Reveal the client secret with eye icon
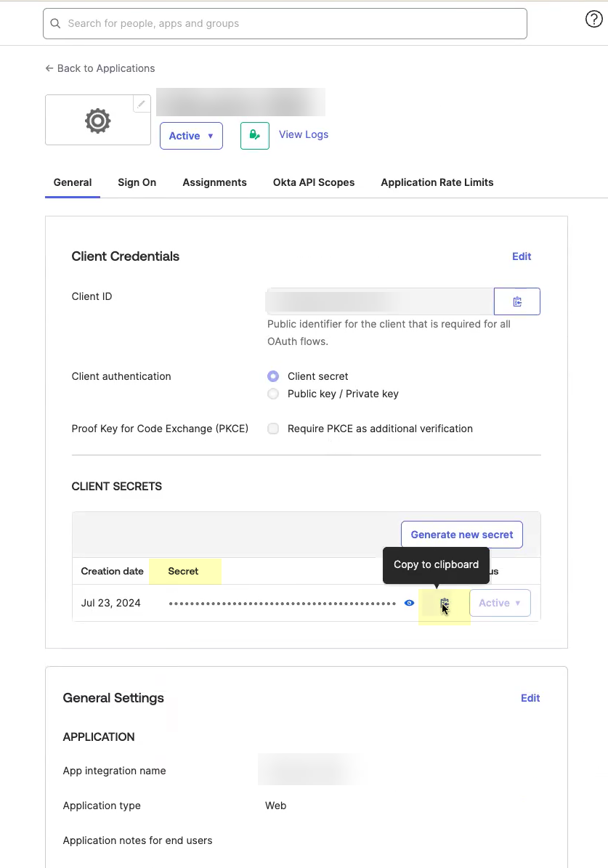Screen dimensions: 608x868 point(409,603)
